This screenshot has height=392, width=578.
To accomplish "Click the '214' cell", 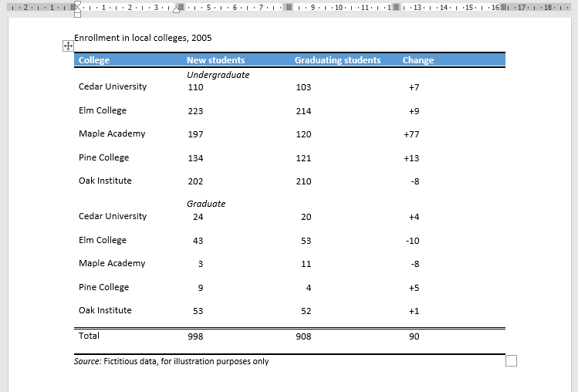I will click(x=303, y=111).
